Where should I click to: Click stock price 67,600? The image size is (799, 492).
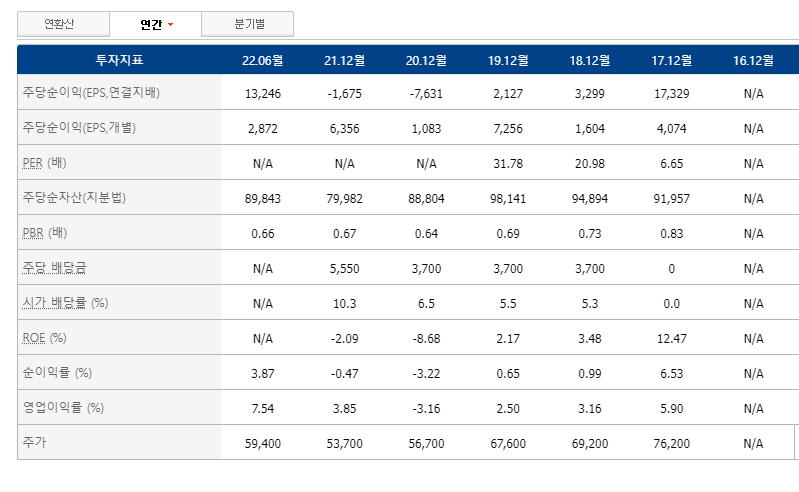point(508,444)
